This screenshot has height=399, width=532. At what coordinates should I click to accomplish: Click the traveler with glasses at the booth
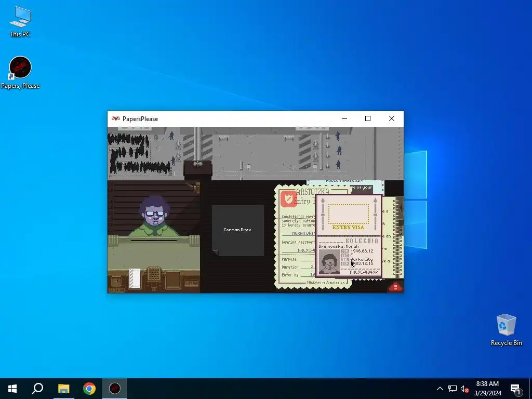coord(154,216)
